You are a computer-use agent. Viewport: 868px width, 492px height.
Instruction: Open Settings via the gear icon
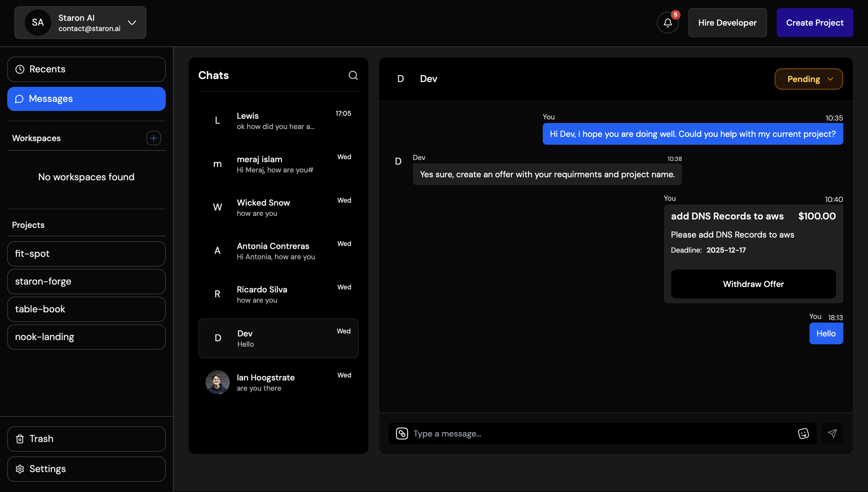pos(20,469)
